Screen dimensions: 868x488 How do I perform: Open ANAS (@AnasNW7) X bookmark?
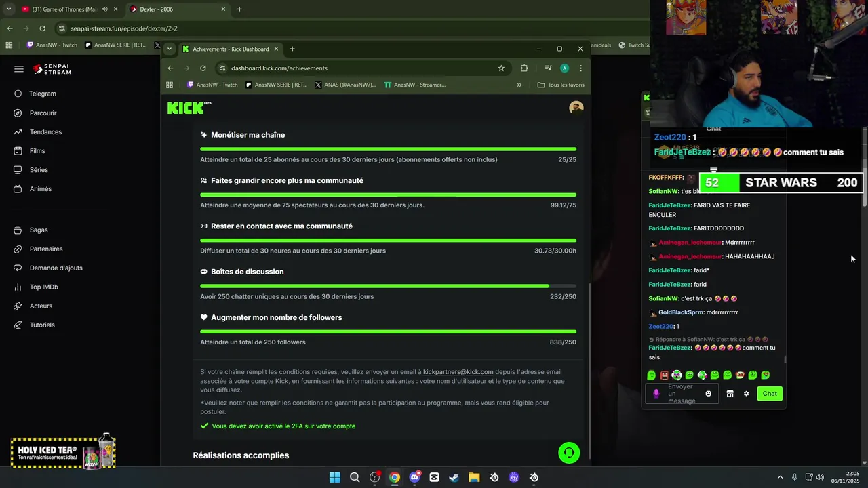345,85
